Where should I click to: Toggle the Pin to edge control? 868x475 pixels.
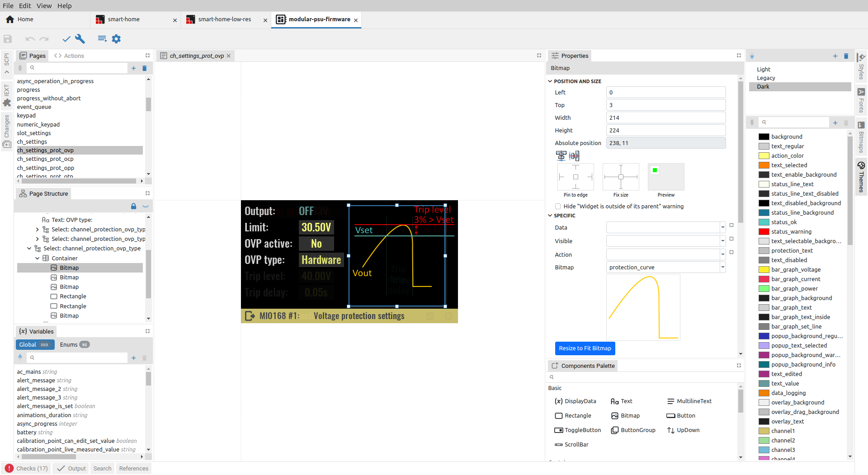tap(576, 177)
